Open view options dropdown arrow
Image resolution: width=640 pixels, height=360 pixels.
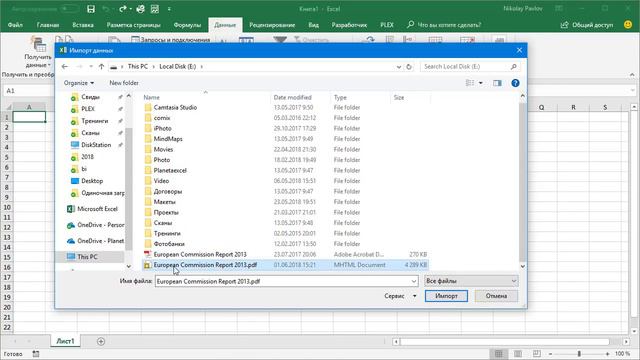point(481,83)
